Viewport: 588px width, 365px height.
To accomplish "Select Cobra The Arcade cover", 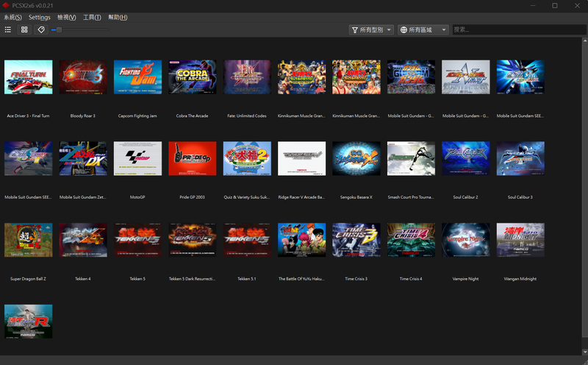I will tap(193, 77).
